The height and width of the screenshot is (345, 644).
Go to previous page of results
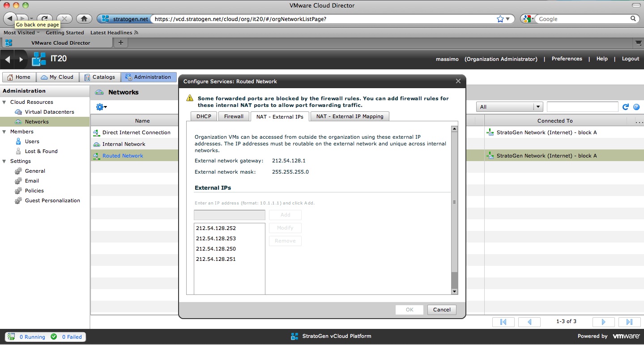tap(529, 322)
